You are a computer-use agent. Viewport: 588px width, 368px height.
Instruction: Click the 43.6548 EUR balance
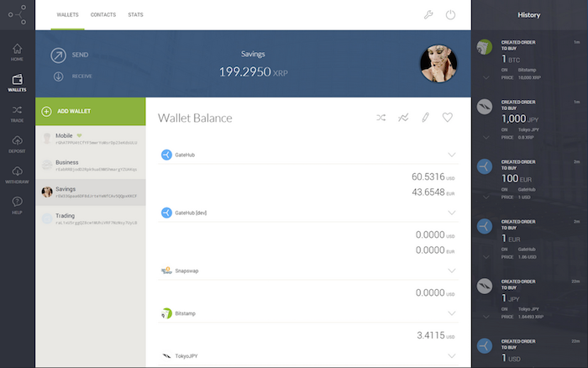pyautogui.click(x=433, y=192)
